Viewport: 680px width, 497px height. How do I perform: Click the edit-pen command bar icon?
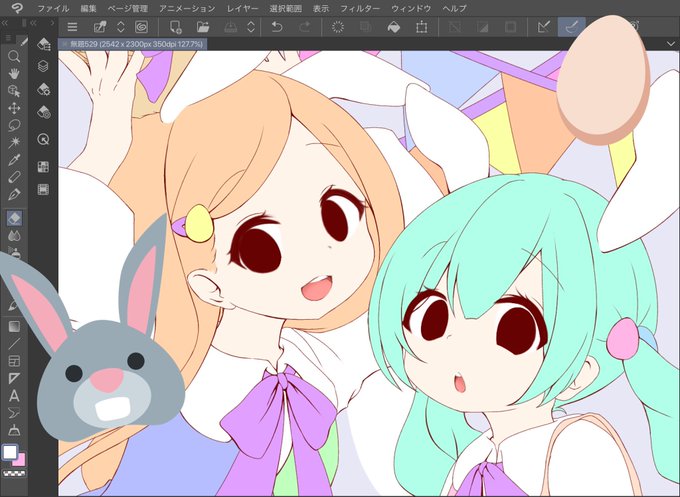pos(100,27)
